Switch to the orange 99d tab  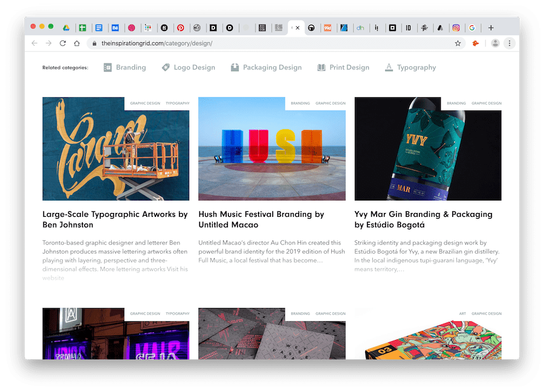(x=328, y=28)
